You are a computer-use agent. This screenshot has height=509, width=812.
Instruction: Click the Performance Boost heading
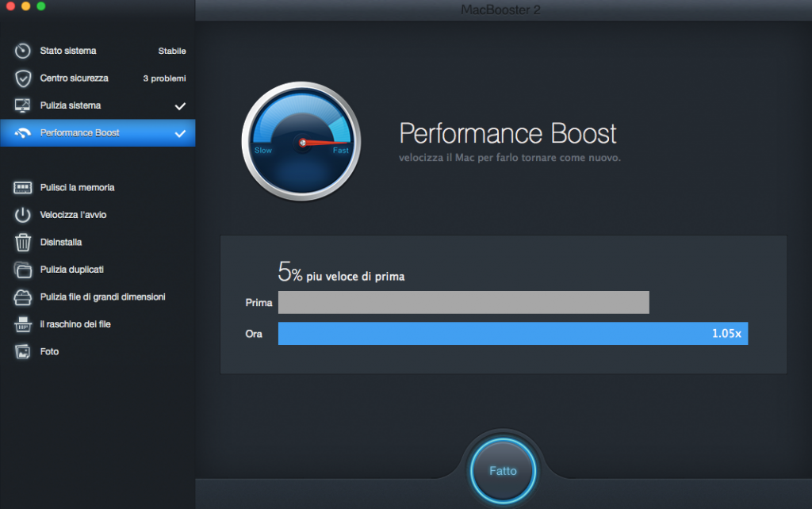tap(508, 134)
